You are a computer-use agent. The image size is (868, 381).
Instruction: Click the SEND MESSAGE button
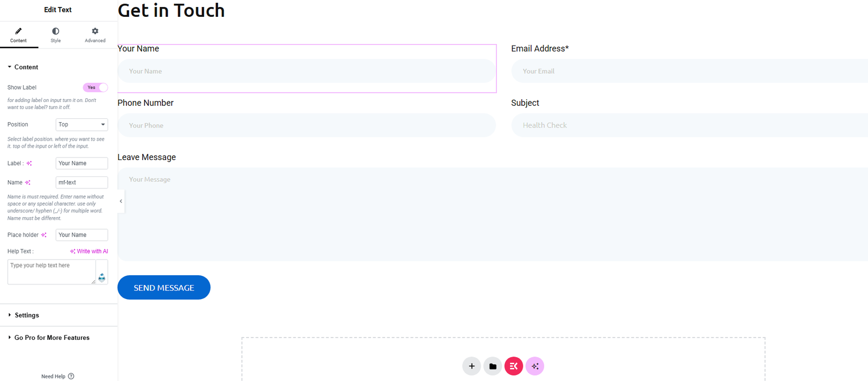tap(164, 288)
